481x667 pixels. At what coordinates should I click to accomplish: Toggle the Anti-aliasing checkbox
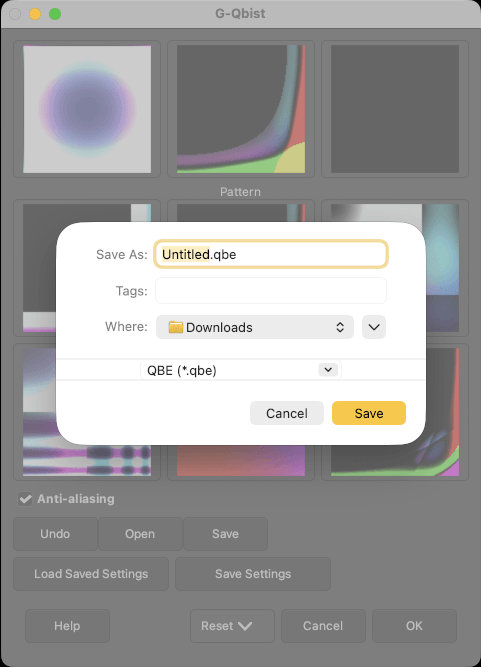click(25, 499)
